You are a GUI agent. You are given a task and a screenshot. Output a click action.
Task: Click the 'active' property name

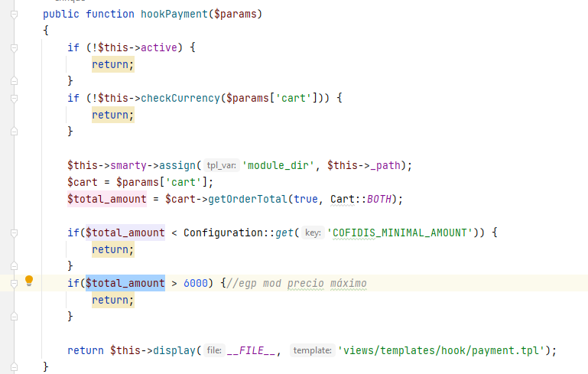(x=158, y=47)
